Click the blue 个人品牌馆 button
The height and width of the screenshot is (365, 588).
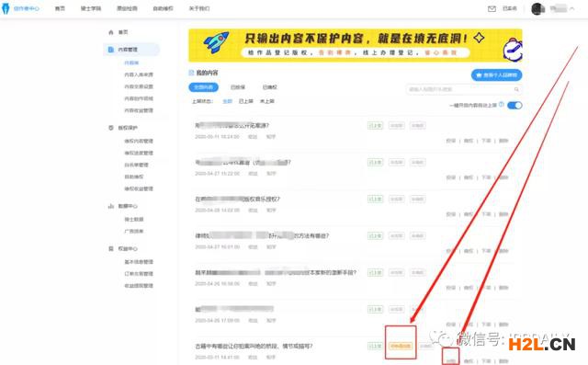(496, 75)
